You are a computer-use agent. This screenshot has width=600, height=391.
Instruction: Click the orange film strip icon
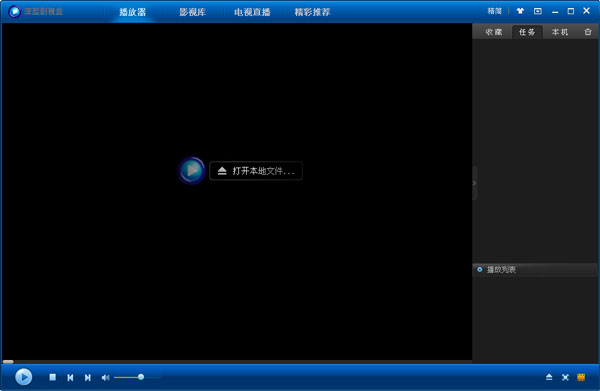coord(581,377)
